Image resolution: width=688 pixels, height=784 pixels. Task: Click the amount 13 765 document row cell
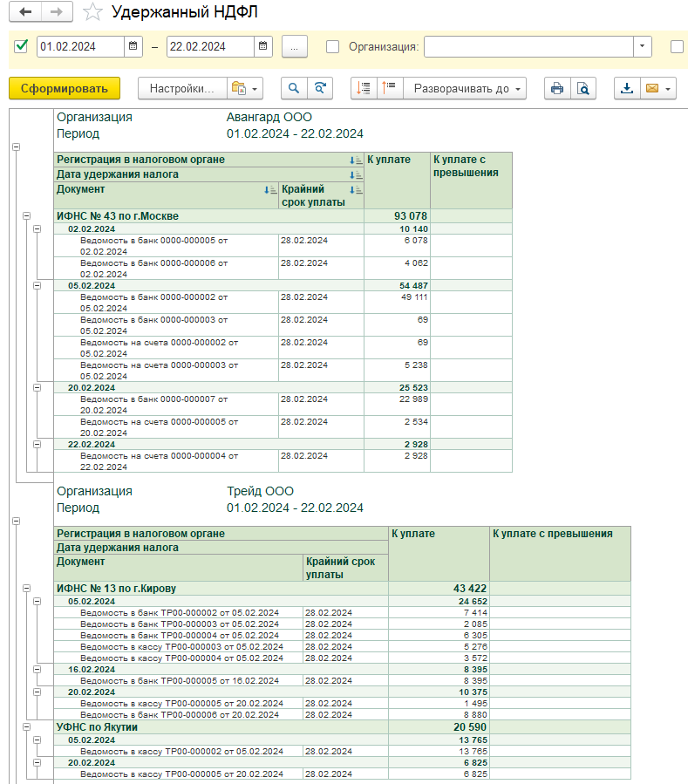(439, 752)
